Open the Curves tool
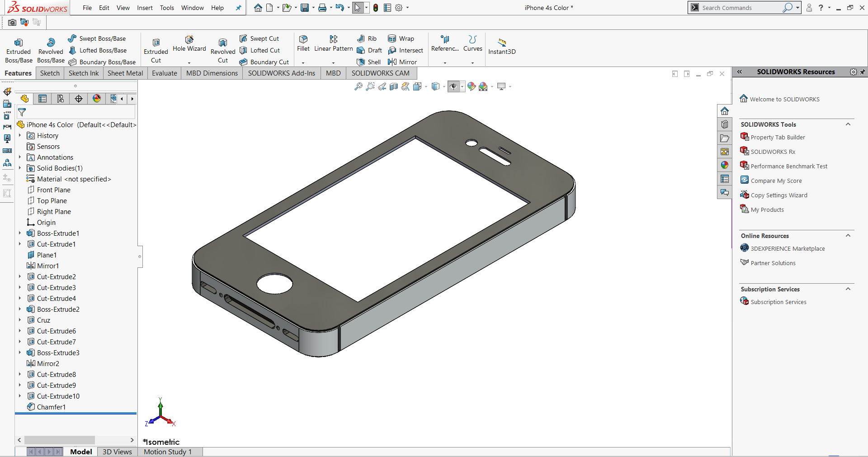The width and height of the screenshot is (868, 457). (473, 43)
